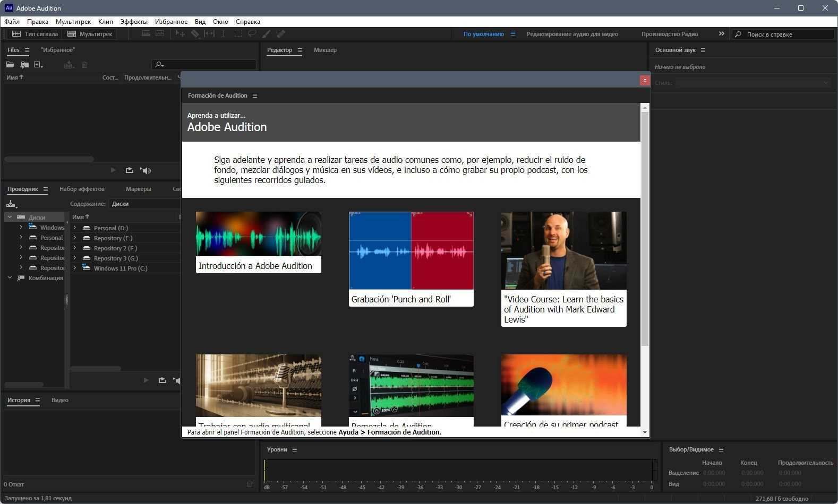Select the Marquee Selection tool
838x504 pixels.
point(238,34)
